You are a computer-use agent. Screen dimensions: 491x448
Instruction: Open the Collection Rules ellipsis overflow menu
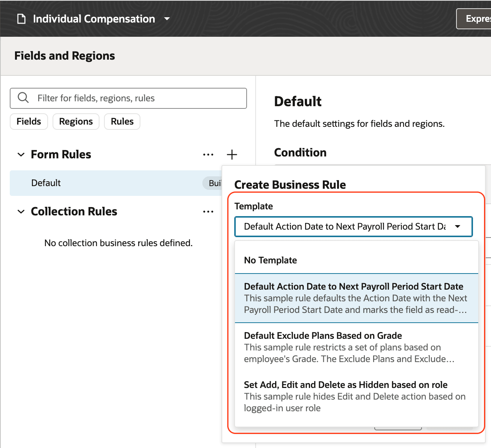coord(208,211)
